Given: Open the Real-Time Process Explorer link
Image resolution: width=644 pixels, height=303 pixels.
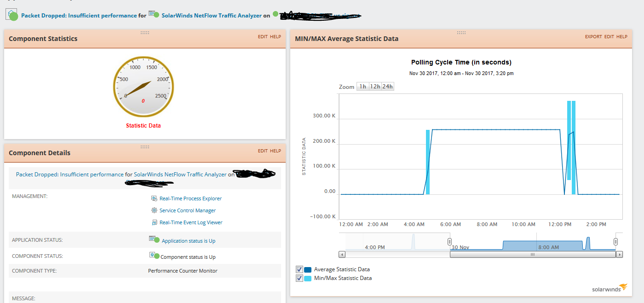Looking at the screenshot, I should pyautogui.click(x=190, y=198).
